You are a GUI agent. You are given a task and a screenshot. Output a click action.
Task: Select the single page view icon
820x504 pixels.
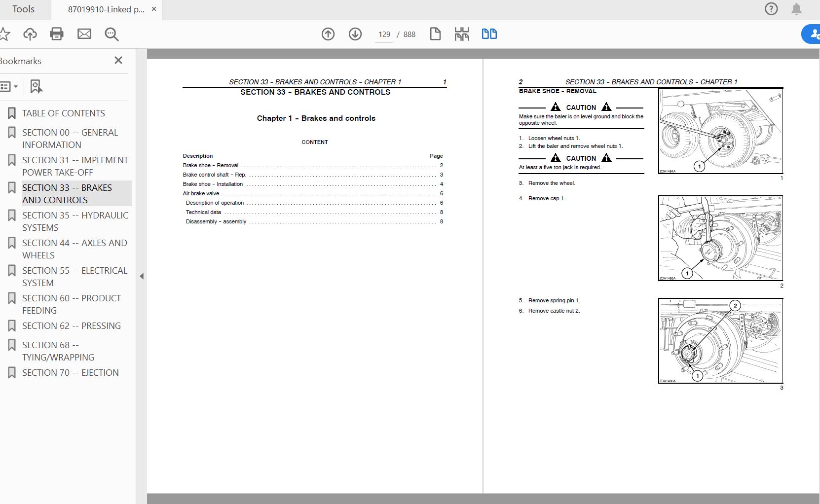(x=435, y=34)
